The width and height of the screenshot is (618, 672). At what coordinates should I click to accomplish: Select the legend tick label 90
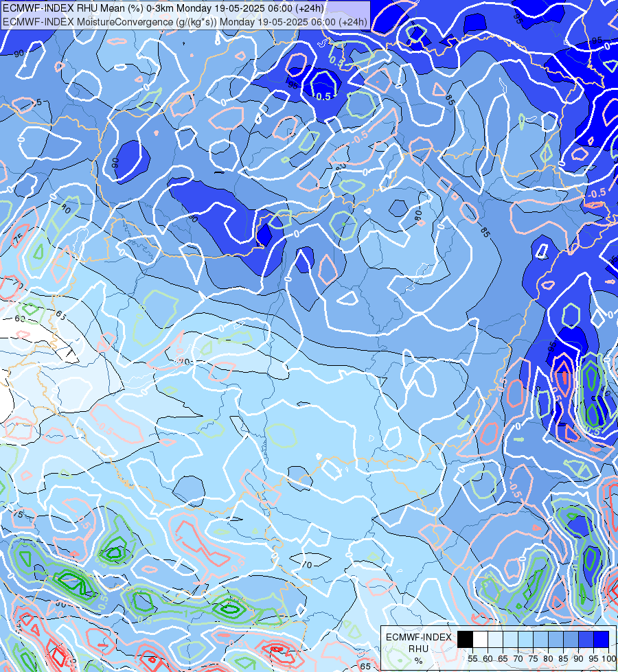(578, 659)
